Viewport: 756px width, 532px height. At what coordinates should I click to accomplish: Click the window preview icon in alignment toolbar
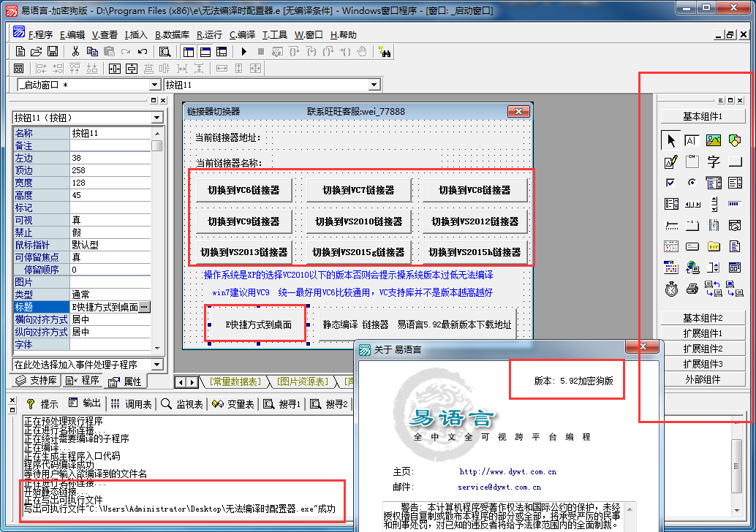19,69
